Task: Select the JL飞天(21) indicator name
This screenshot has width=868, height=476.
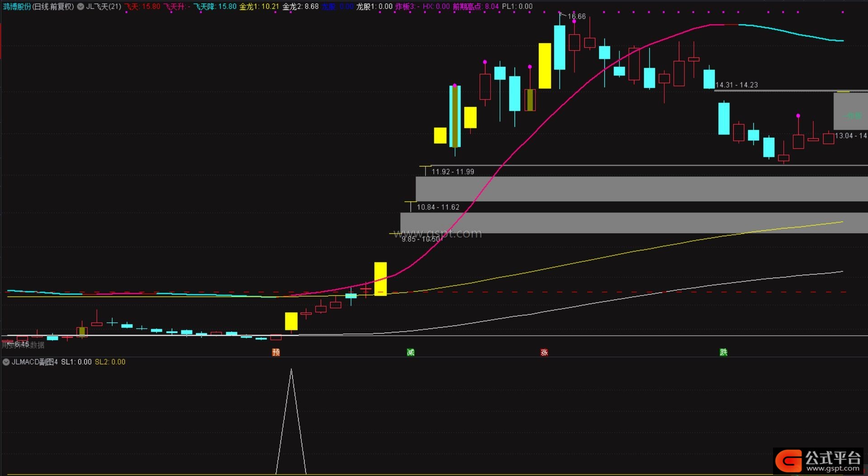Action: coord(104,7)
